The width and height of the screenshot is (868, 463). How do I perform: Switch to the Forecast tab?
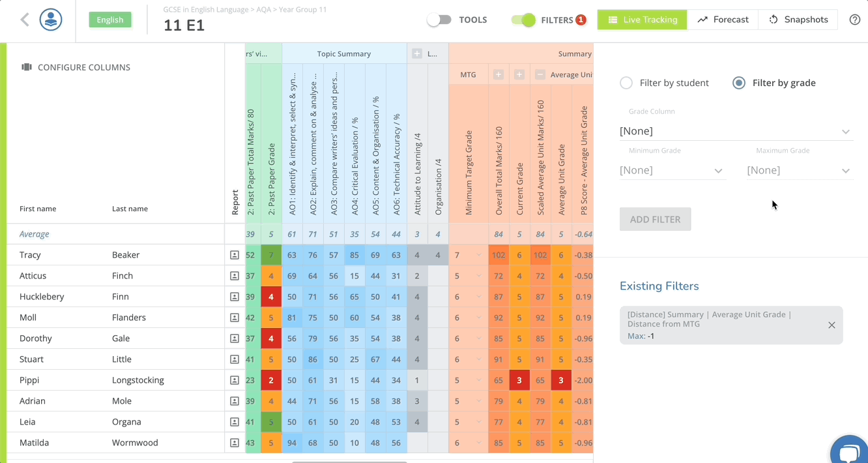pos(723,20)
